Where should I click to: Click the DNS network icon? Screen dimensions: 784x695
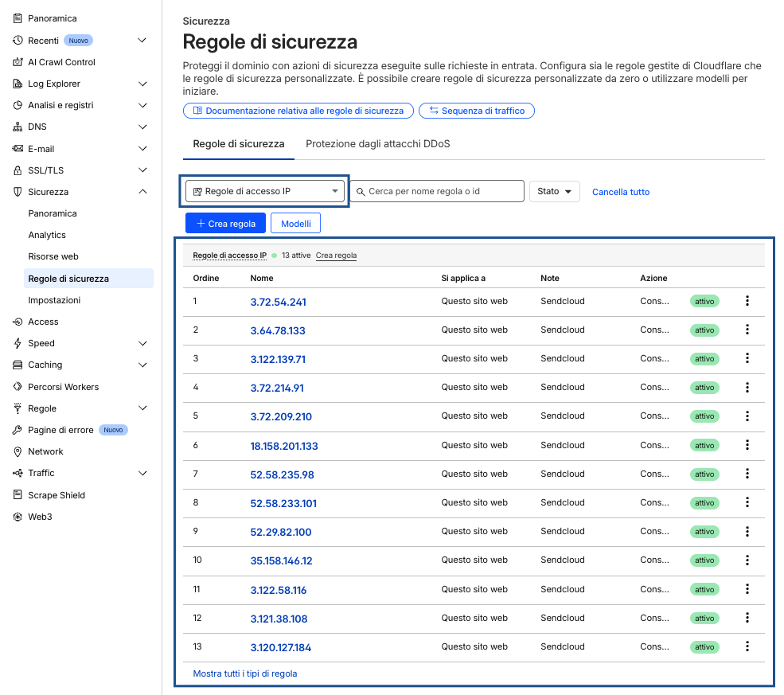point(18,127)
